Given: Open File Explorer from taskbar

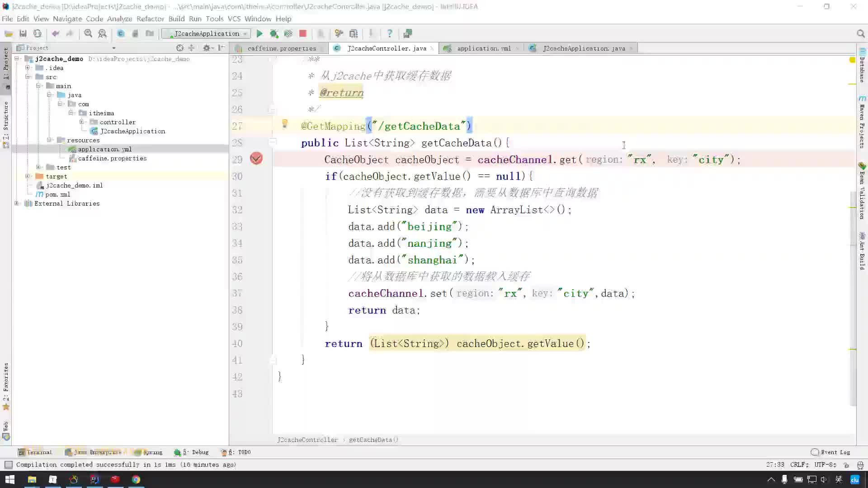Looking at the screenshot, I should 32,479.
